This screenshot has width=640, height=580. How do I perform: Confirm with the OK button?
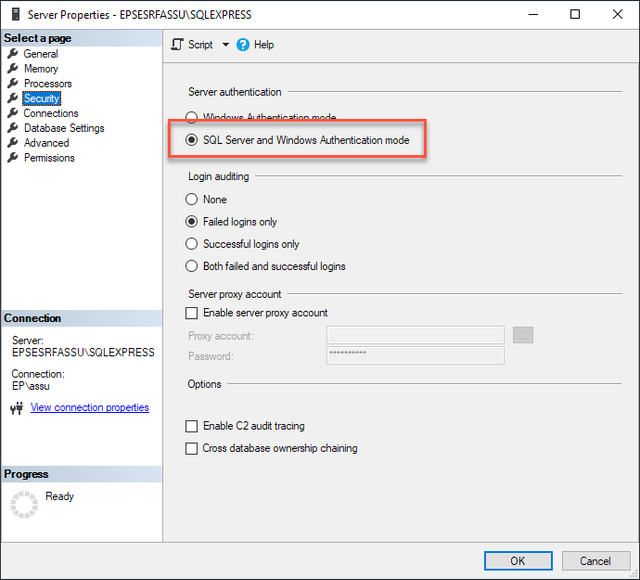click(518, 561)
